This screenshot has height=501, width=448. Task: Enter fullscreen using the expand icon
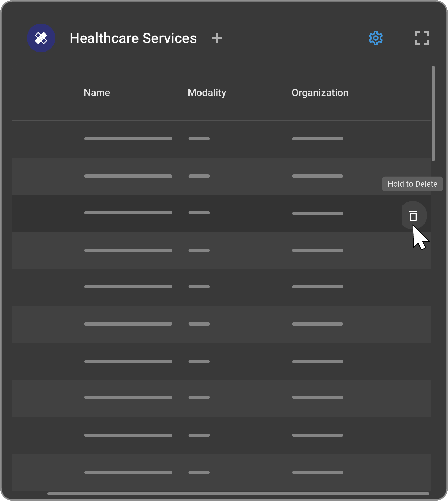(x=422, y=38)
